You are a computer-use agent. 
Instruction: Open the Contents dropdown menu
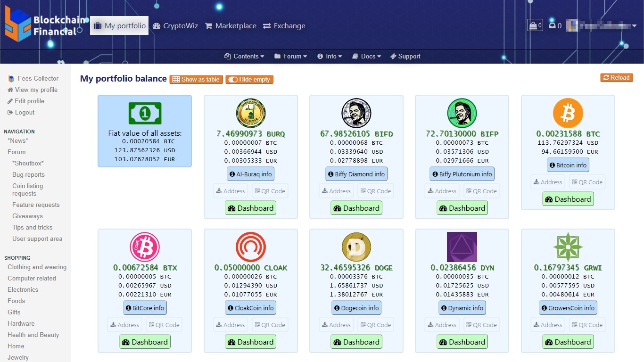coord(244,56)
